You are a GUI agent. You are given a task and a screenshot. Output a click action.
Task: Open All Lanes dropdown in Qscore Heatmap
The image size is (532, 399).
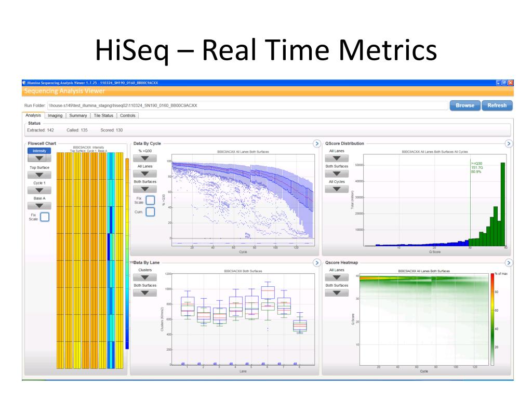click(x=337, y=277)
